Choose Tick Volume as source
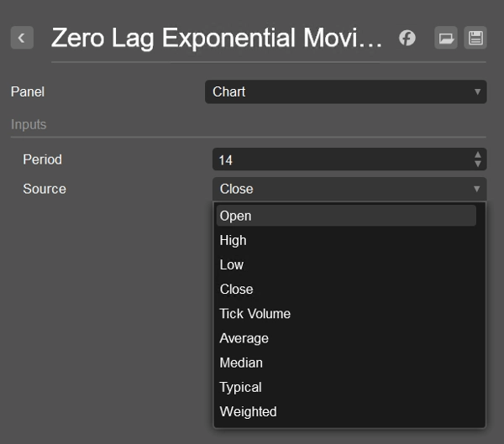The height and width of the screenshot is (444, 504). pos(346,314)
